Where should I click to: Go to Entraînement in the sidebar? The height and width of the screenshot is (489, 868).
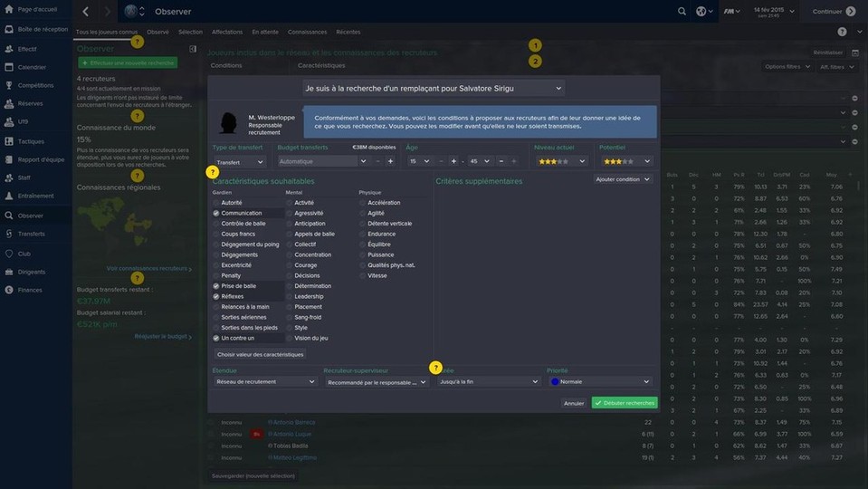[x=34, y=196]
